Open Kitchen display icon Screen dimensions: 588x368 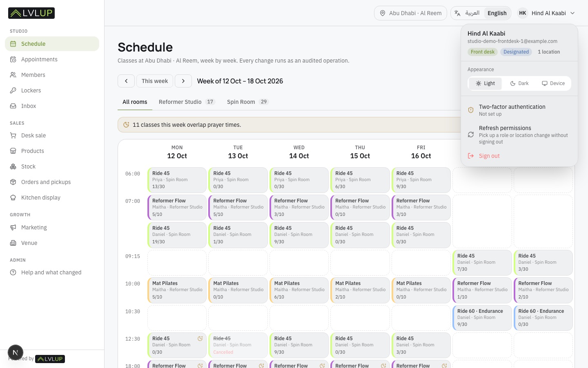(13, 197)
